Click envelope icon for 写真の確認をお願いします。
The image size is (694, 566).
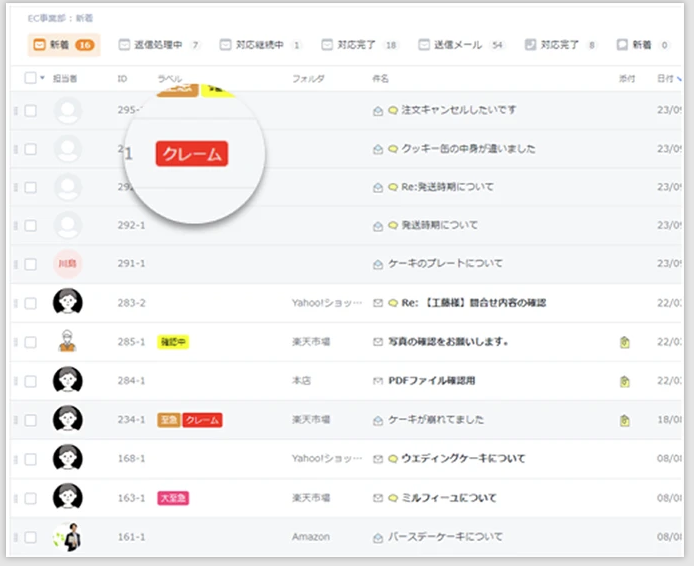click(378, 342)
